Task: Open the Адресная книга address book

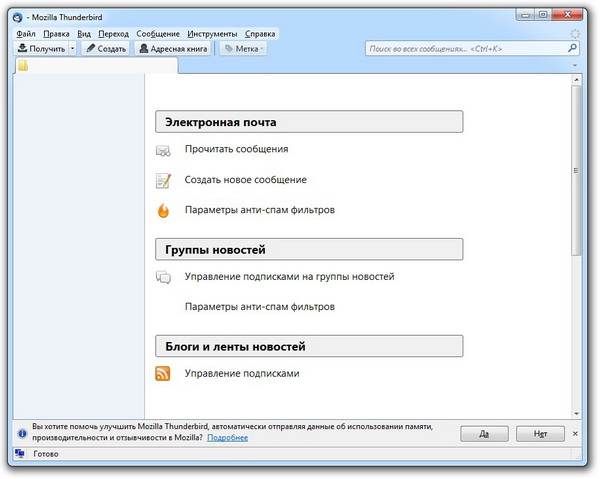Action: click(172, 48)
